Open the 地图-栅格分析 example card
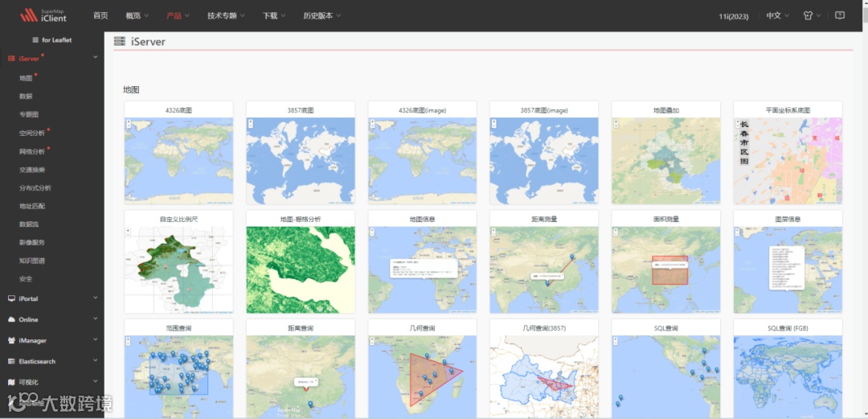Screen dimensions: 868x419 tap(301, 261)
